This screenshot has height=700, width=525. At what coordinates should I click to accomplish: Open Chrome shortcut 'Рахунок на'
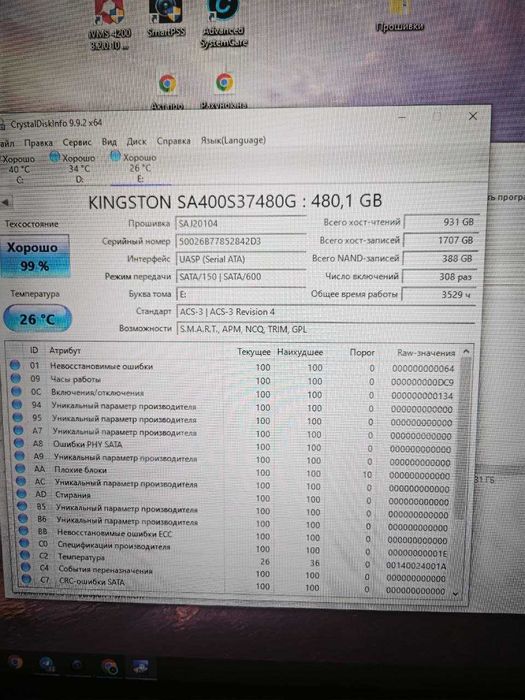224,91
